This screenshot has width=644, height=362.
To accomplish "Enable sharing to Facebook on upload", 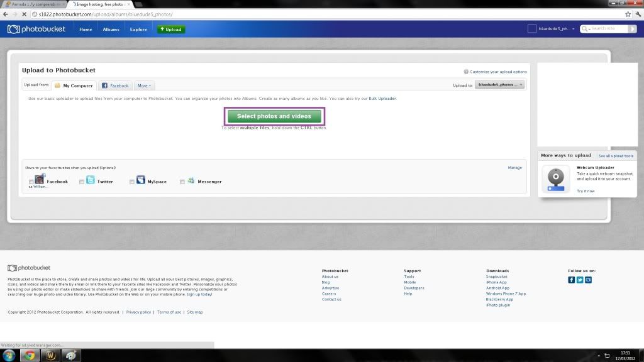I will click(31, 182).
